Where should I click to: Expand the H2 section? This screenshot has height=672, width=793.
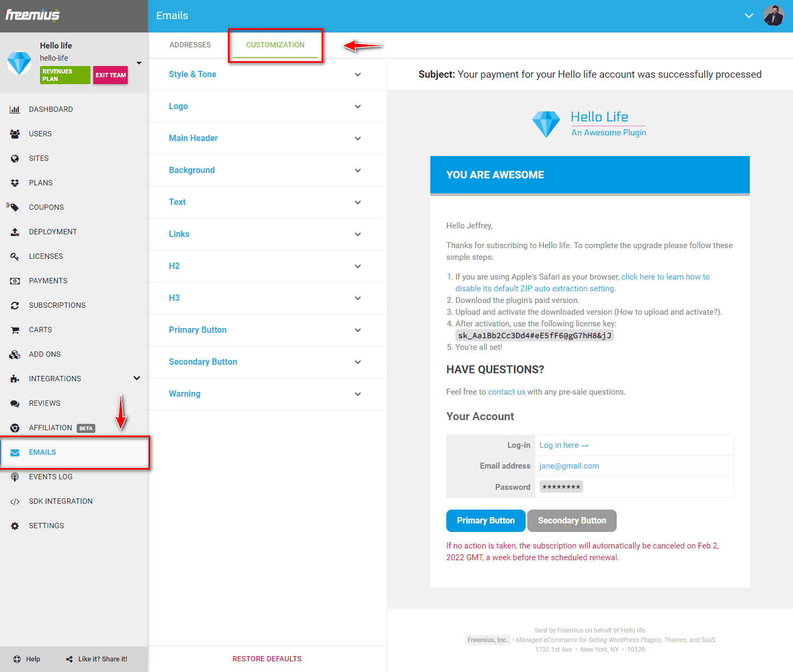(x=267, y=266)
